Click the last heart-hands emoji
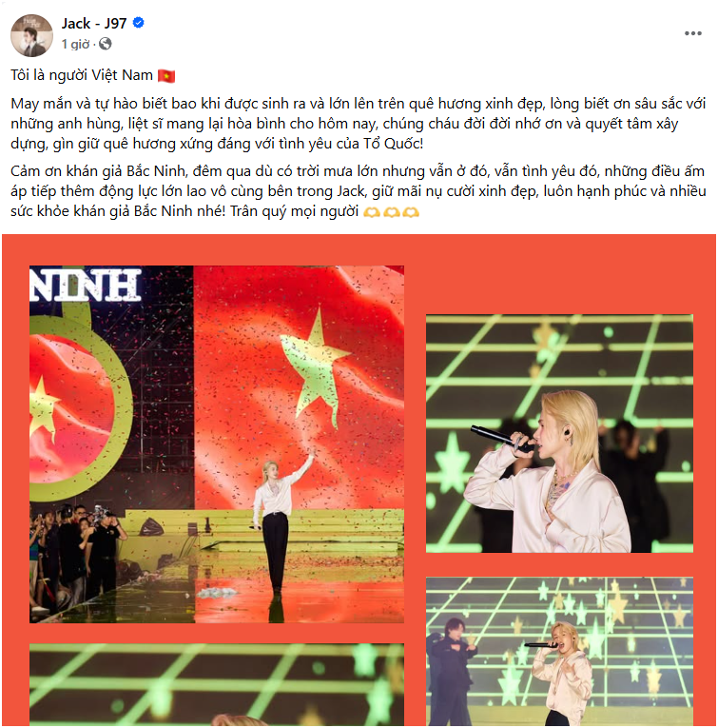This screenshot has width=718, height=728. [x=411, y=212]
